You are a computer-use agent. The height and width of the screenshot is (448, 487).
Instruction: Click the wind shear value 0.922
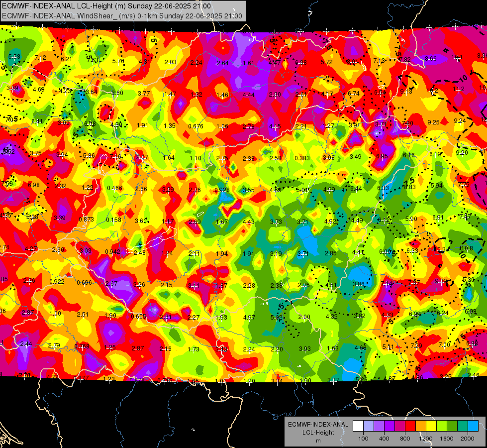click(x=57, y=282)
